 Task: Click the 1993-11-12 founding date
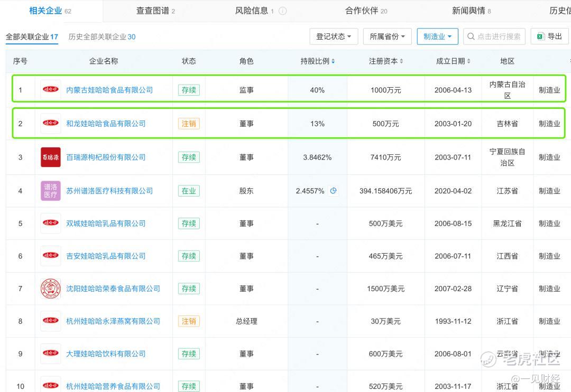pyautogui.click(x=453, y=321)
